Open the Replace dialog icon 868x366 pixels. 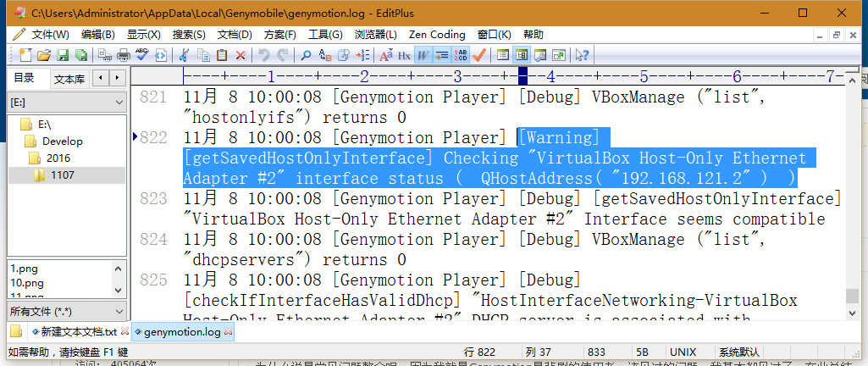pyautogui.click(x=325, y=55)
